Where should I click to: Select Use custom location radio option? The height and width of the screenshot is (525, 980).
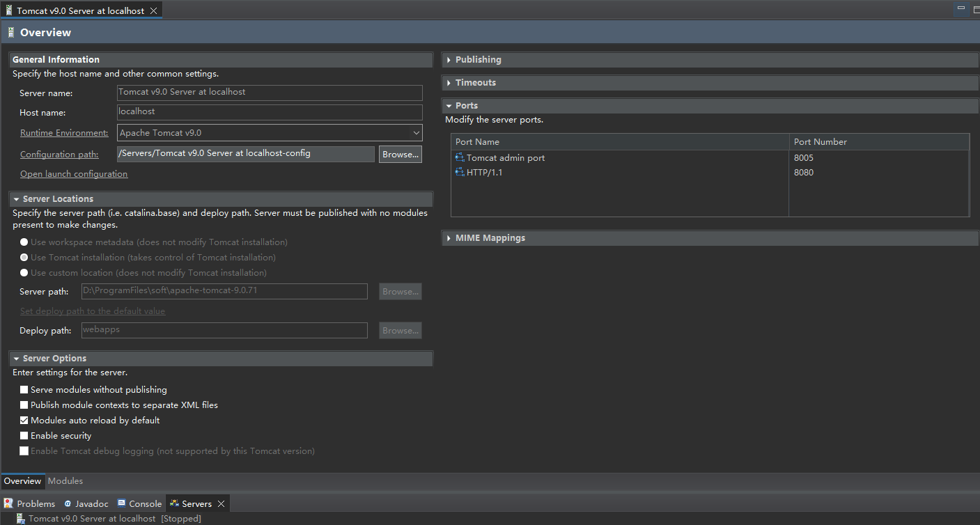pos(24,273)
